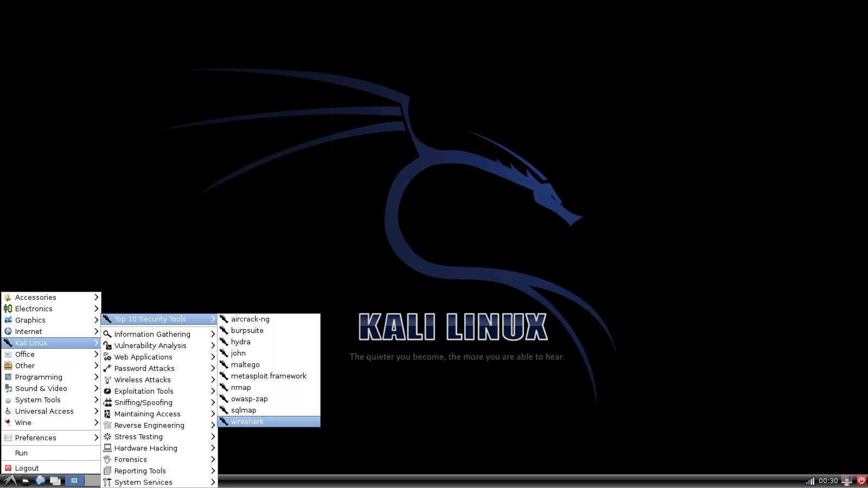Start nmap from the tools submenu

pos(269,387)
